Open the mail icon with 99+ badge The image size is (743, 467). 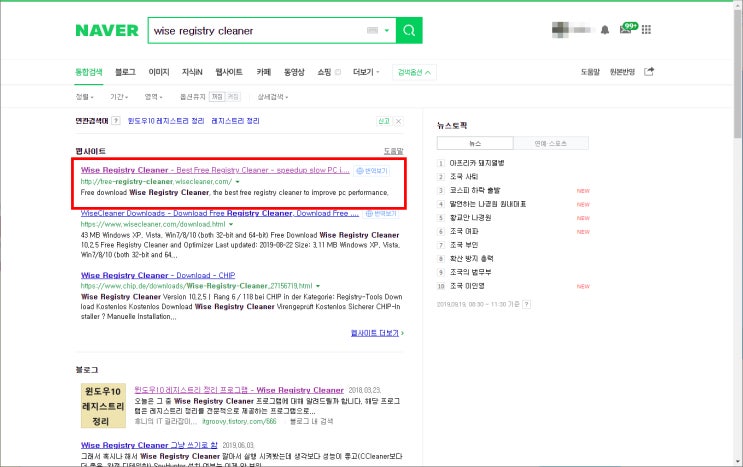pos(628,28)
